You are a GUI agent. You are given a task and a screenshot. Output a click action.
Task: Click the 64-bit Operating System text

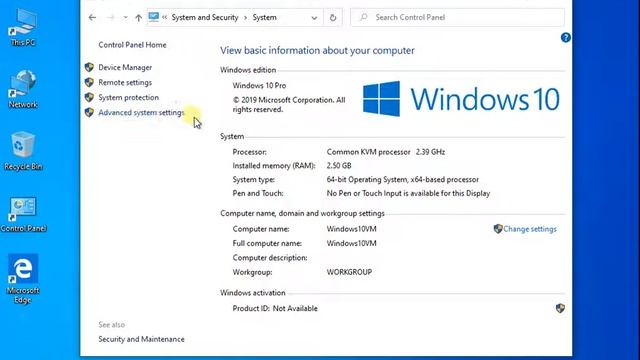pyautogui.click(x=402, y=180)
